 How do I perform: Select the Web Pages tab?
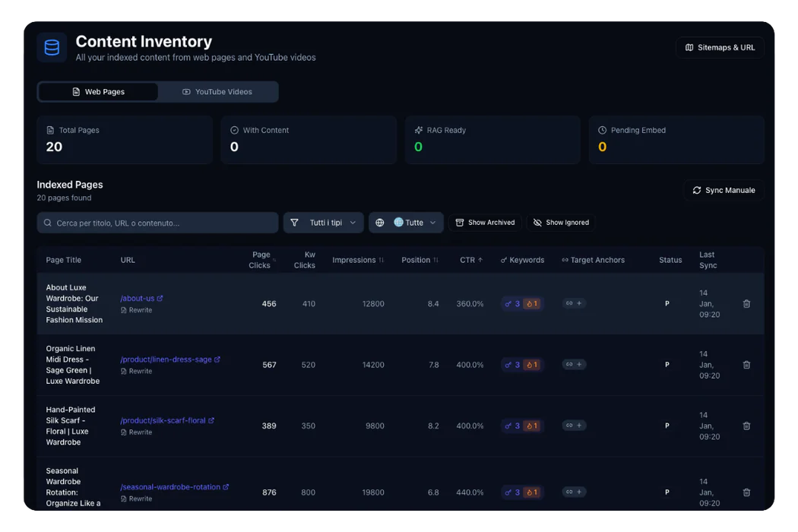[98, 92]
